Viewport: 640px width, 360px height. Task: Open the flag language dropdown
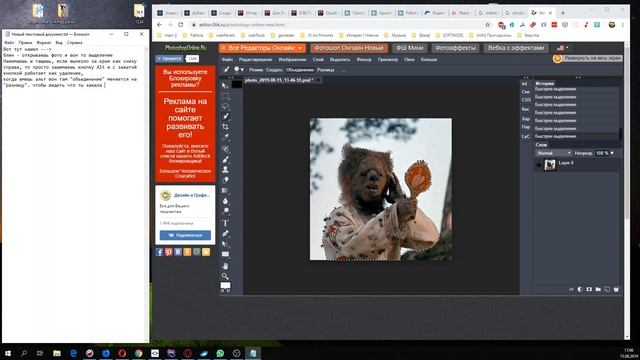coord(563,48)
